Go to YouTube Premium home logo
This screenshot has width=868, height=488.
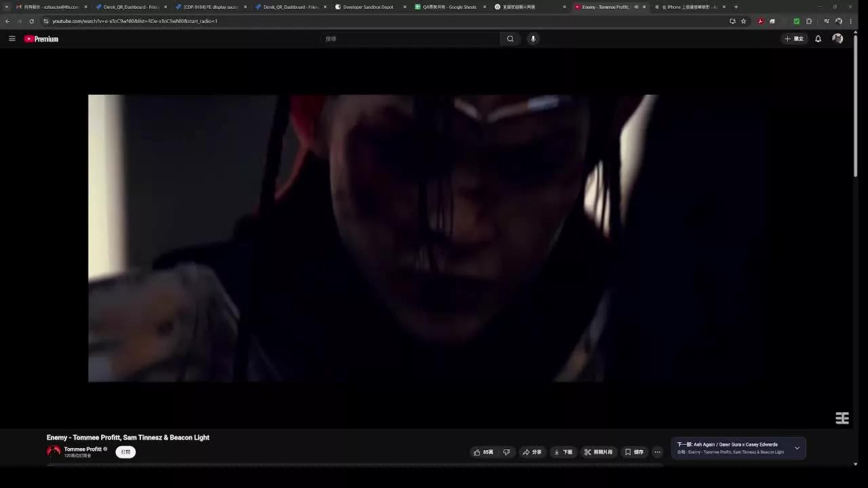click(x=41, y=39)
